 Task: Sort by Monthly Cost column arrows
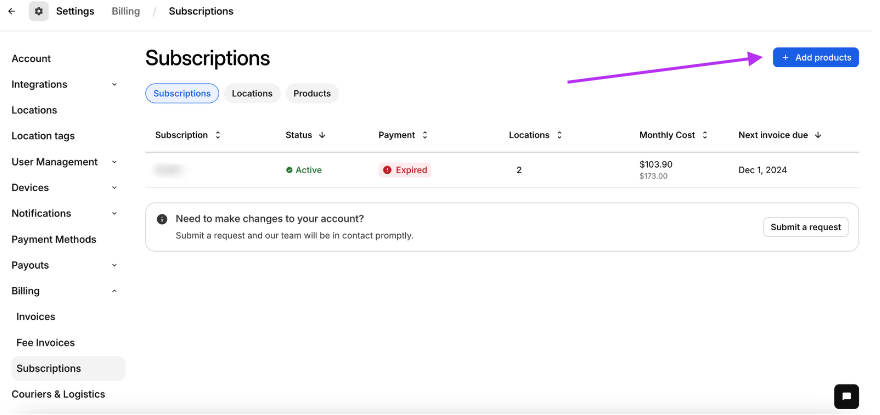click(x=705, y=135)
